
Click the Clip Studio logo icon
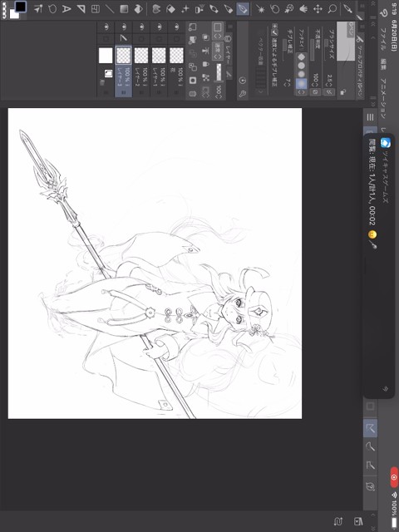click(x=383, y=13)
